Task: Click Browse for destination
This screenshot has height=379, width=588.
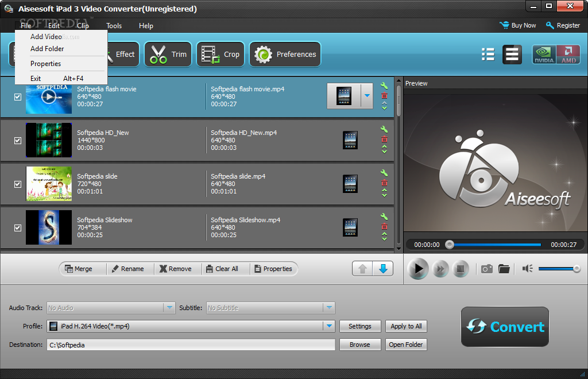Action: [360, 345]
